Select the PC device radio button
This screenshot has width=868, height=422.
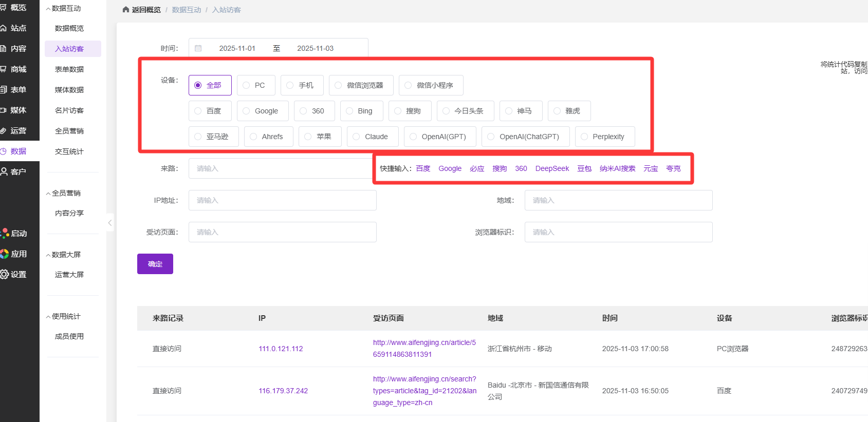pyautogui.click(x=247, y=85)
